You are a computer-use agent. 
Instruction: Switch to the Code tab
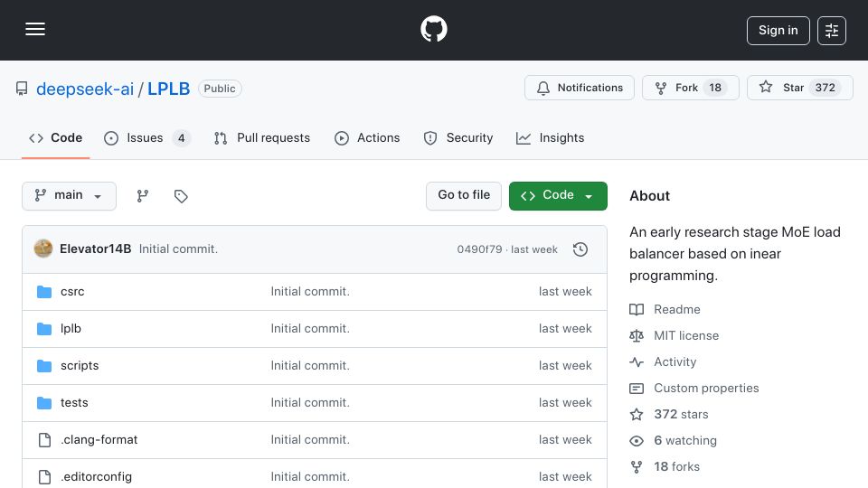click(x=55, y=137)
